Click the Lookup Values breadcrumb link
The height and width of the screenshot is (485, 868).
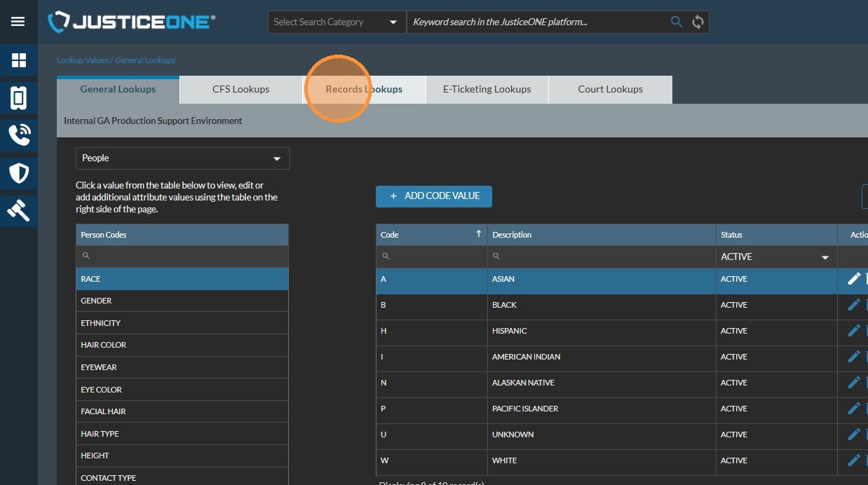tap(82, 60)
